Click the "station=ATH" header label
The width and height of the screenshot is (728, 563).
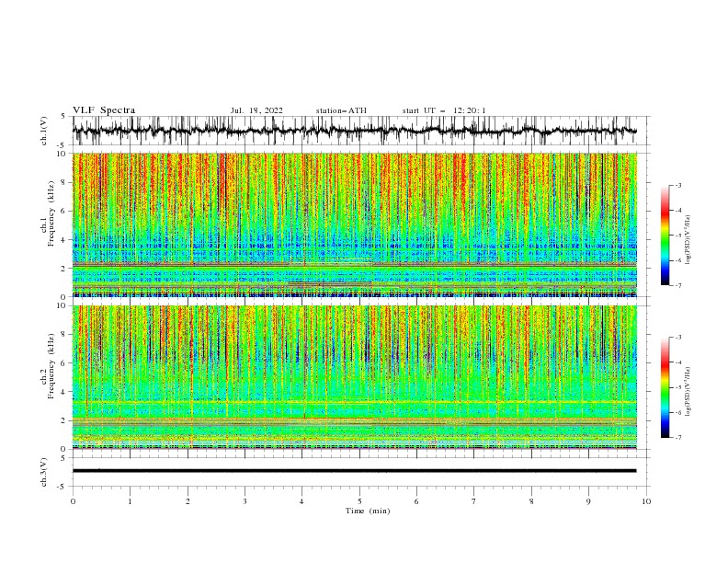341,110
